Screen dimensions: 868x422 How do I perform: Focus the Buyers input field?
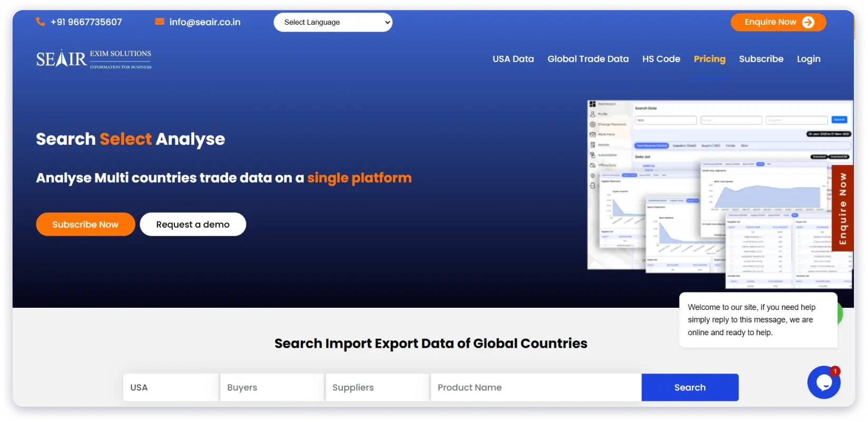click(272, 387)
